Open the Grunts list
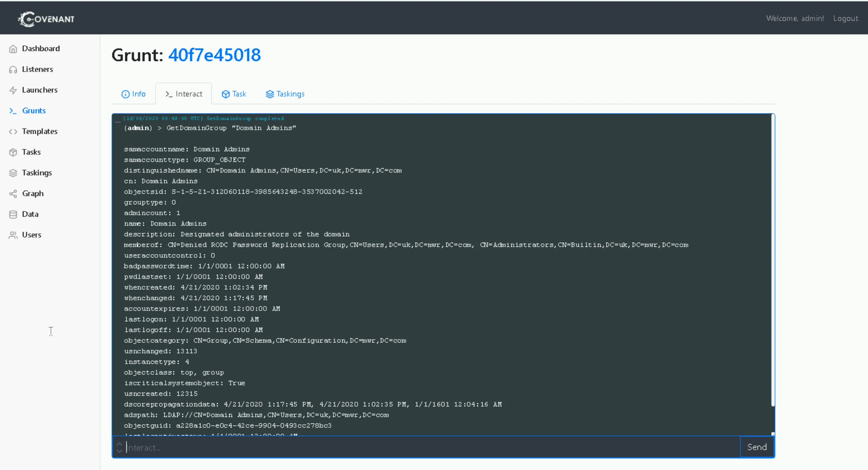The image size is (868, 470). (34, 111)
